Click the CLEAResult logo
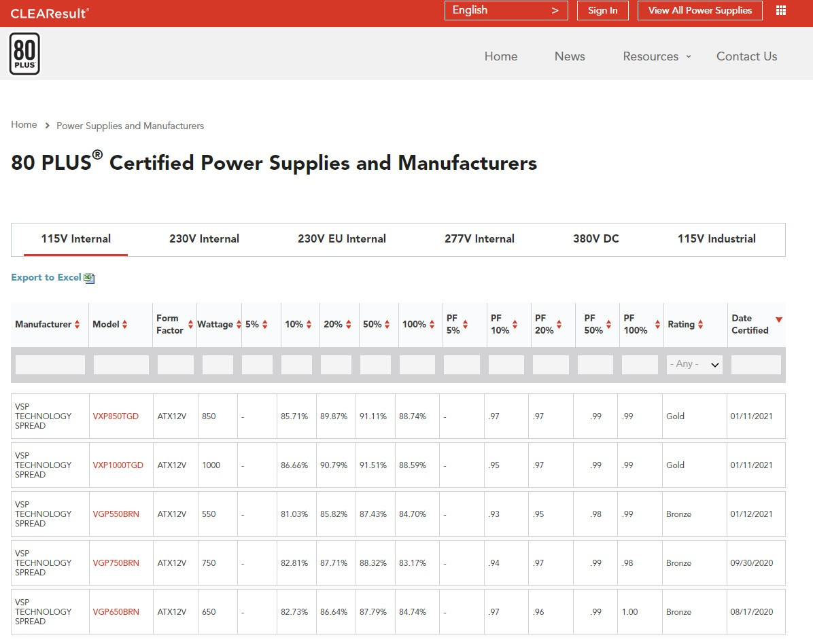Image resolution: width=813 pixels, height=644 pixels. coord(46,12)
